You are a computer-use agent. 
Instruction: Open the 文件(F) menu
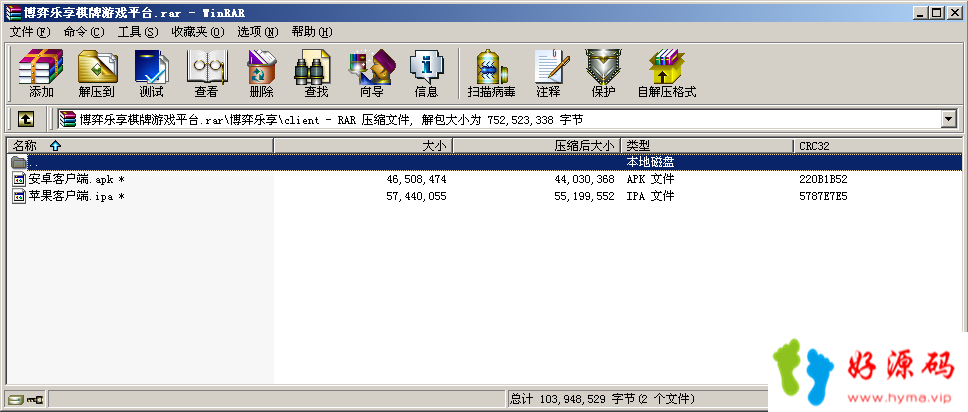point(30,32)
